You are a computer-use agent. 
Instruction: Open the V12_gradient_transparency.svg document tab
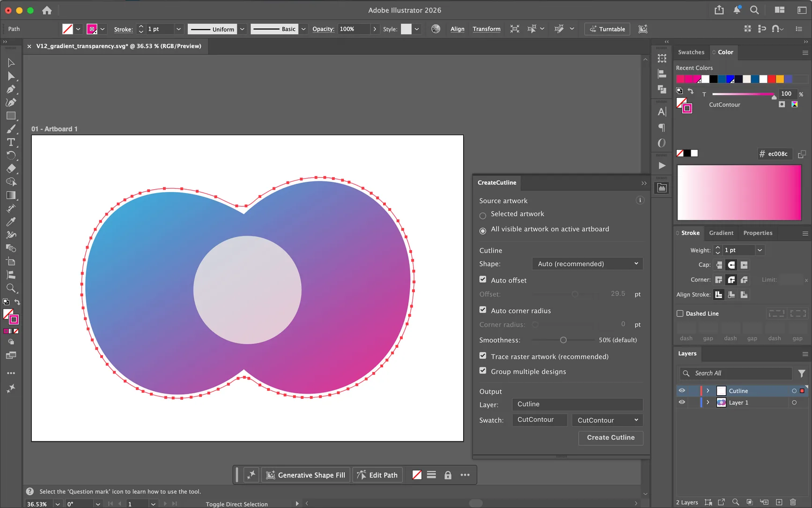tap(118, 46)
